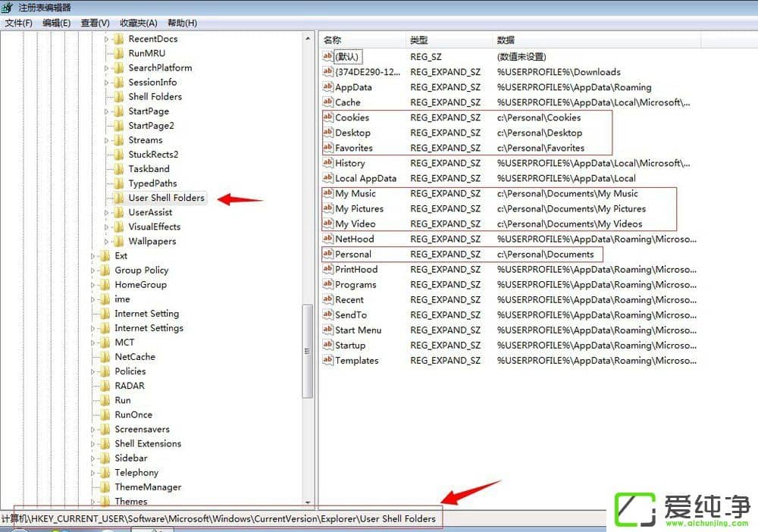Expand the Group Policy key arrow
The image size is (758, 532).
93,271
